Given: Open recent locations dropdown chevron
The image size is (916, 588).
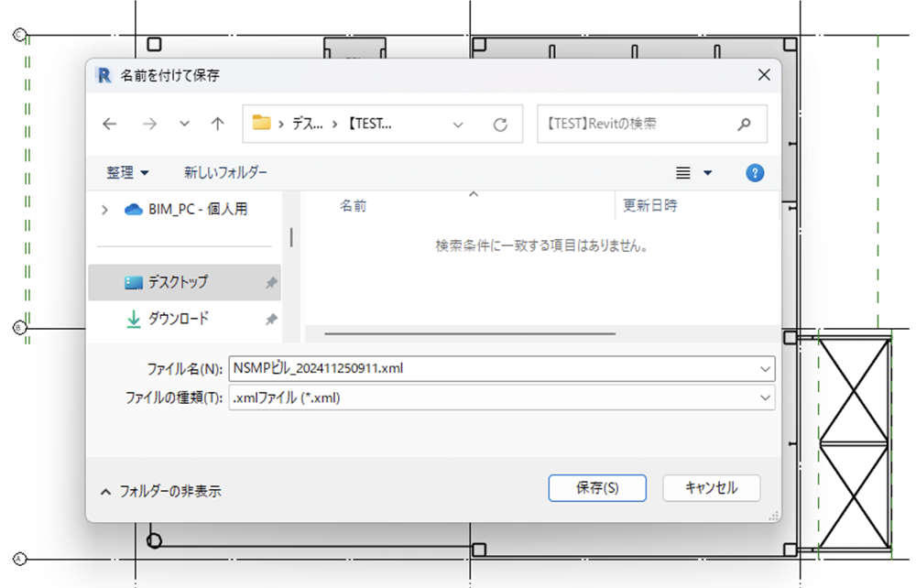Looking at the screenshot, I should click(184, 125).
